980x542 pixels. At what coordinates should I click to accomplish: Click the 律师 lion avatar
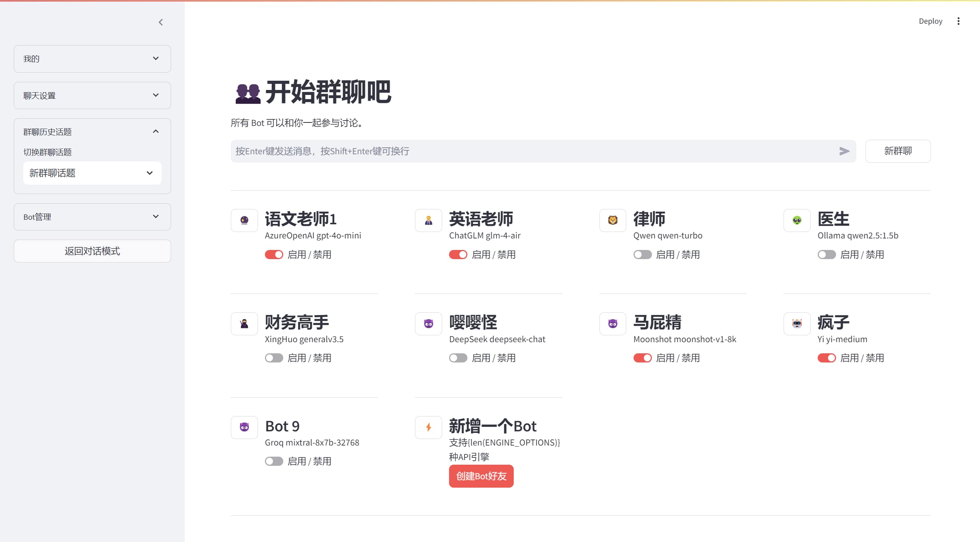(612, 220)
